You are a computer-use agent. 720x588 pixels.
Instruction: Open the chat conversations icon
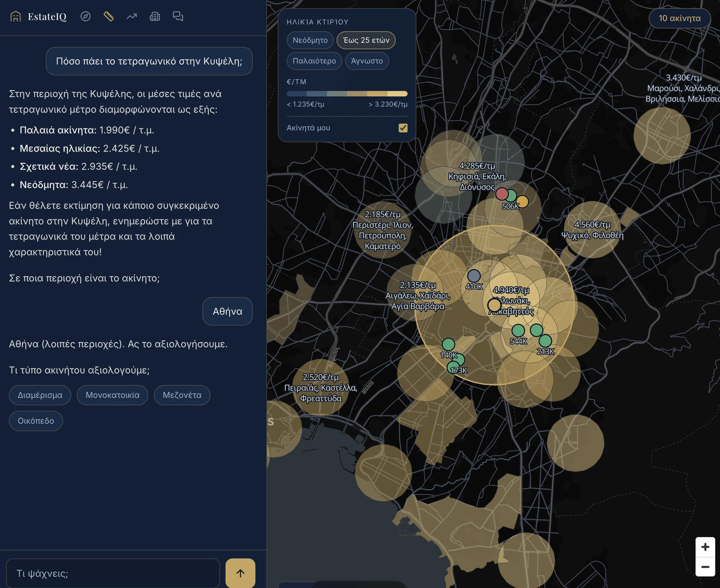tap(178, 16)
